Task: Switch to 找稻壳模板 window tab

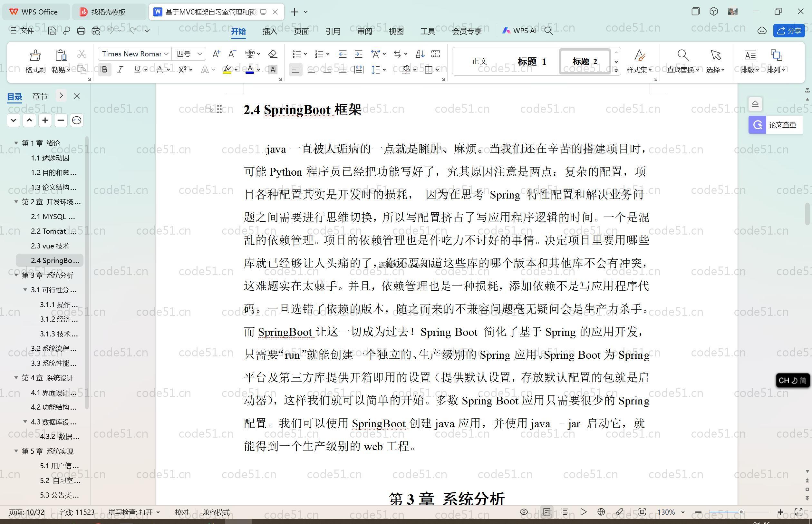Action: pyautogui.click(x=109, y=12)
